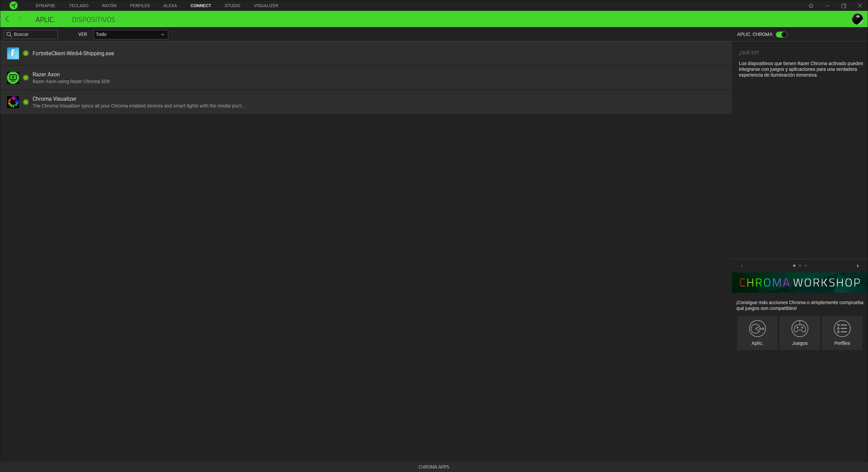The height and width of the screenshot is (472, 868).
Task: Open the settings gear icon
Action: (811, 6)
